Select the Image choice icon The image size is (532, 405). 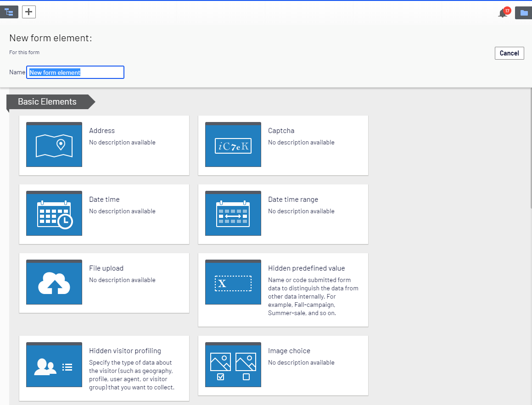[x=233, y=365]
